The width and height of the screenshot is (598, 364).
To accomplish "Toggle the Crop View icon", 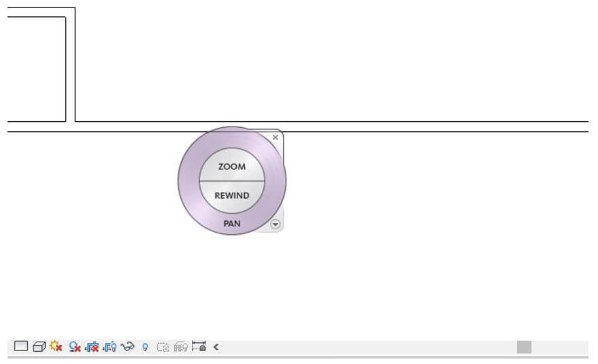I will tap(92, 347).
